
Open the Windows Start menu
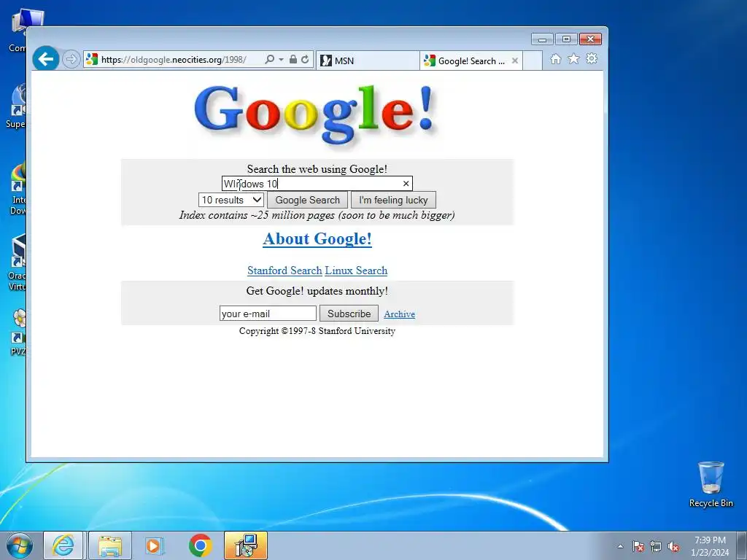coord(20,545)
